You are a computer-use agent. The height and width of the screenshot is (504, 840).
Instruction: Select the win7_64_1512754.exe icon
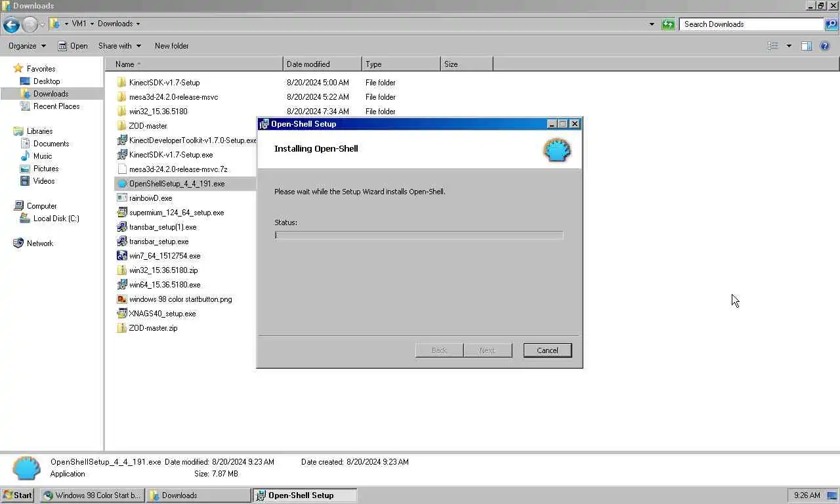click(121, 256)
